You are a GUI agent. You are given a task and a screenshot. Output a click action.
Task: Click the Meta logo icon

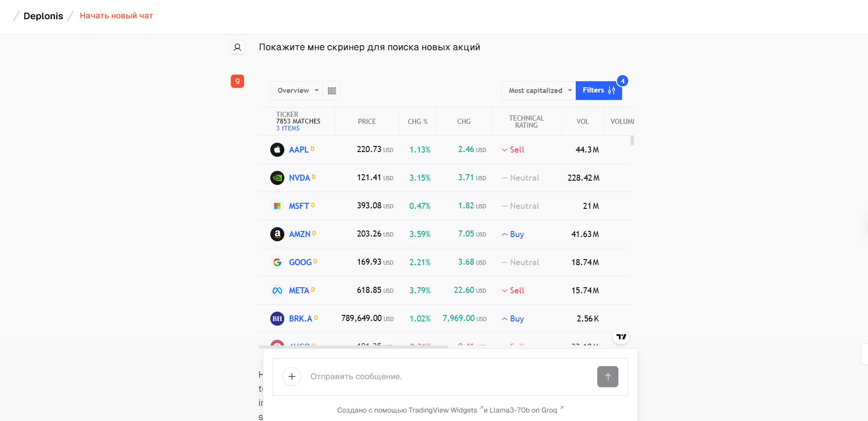tap(277, 291)
